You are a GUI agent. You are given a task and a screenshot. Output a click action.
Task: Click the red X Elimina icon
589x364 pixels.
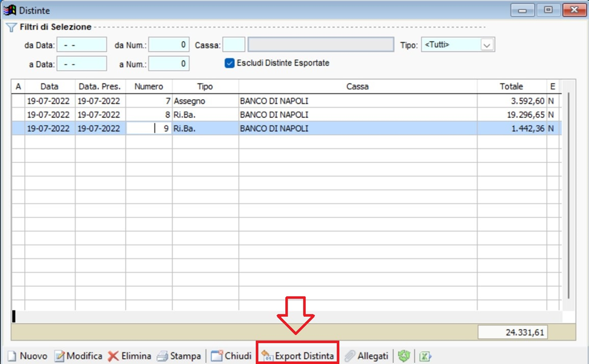(113, 356)
